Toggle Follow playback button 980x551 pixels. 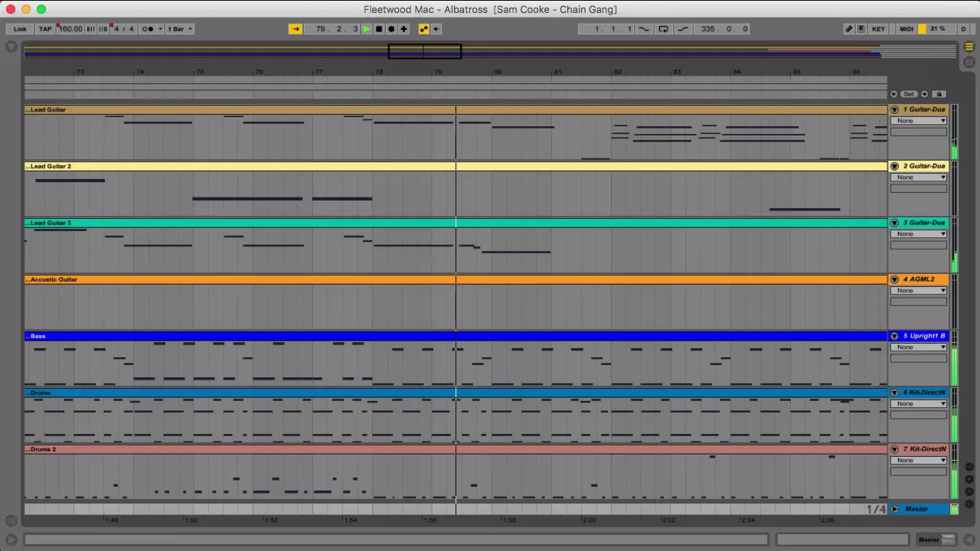click(295, 29)
